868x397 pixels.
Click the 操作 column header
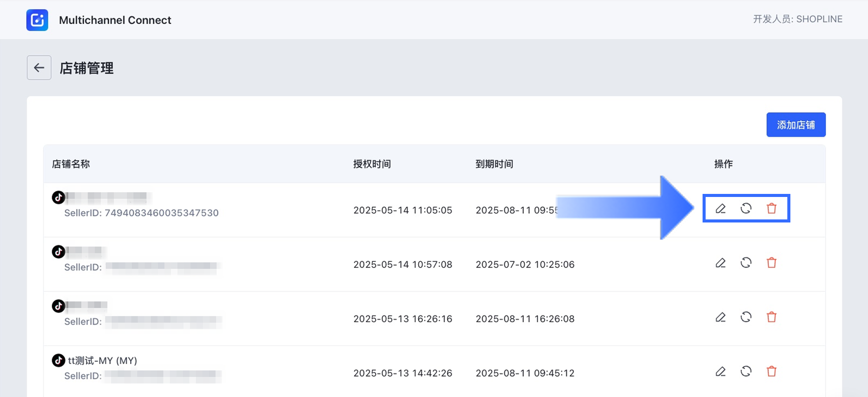(x=724, y=164)
